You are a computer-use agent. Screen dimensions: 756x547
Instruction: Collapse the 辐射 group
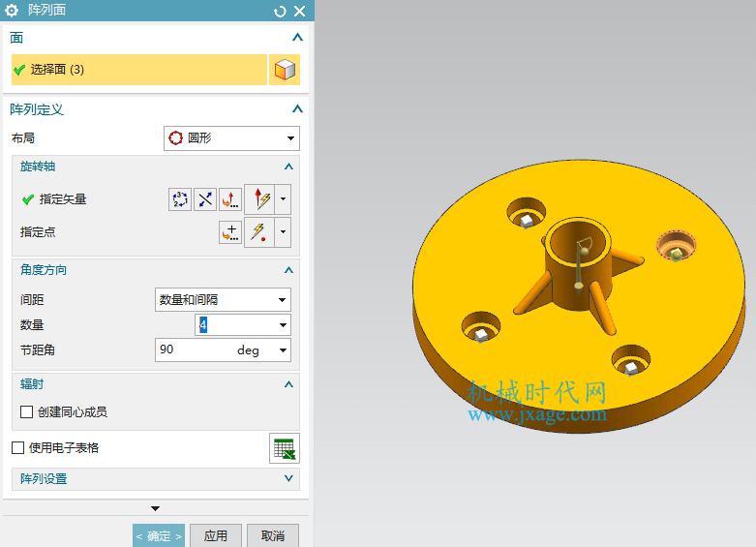click(288, 384)
